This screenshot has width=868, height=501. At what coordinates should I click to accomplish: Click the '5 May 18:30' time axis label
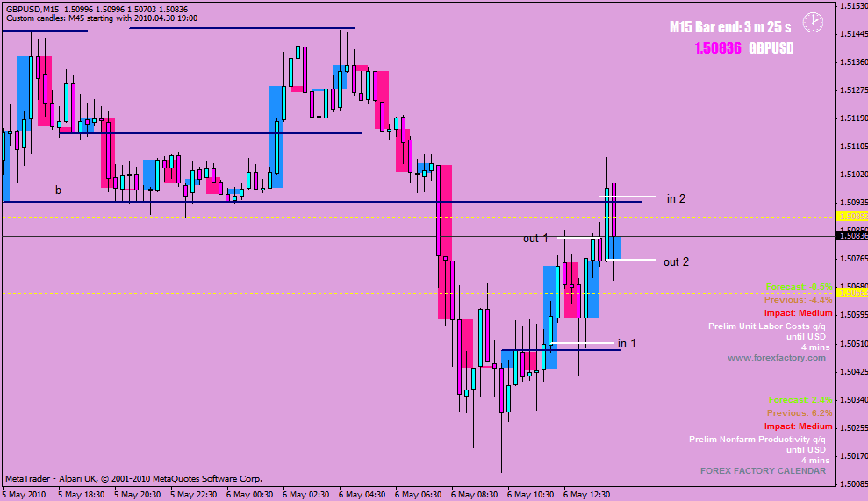tap(82, 494)
